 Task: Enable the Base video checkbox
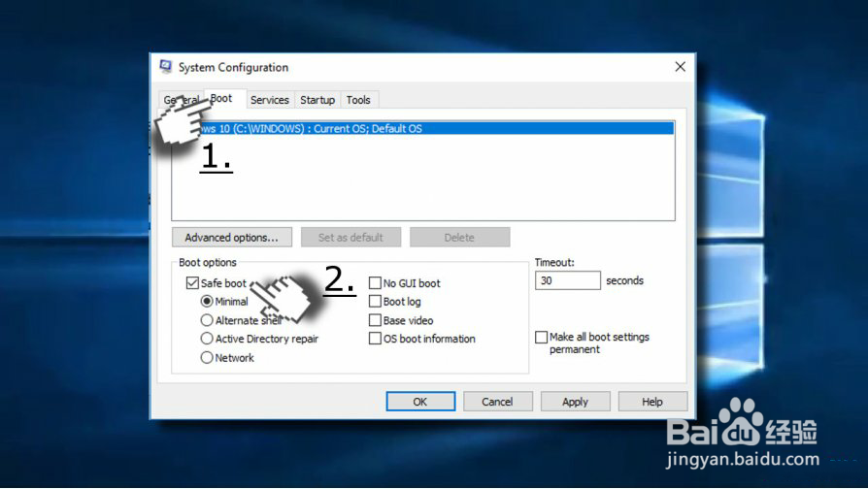[375, 320]
